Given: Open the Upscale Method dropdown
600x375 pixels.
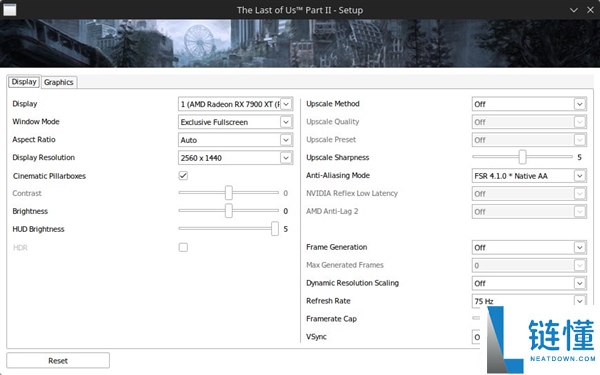Looking at the screenshot, I should 529,104.
